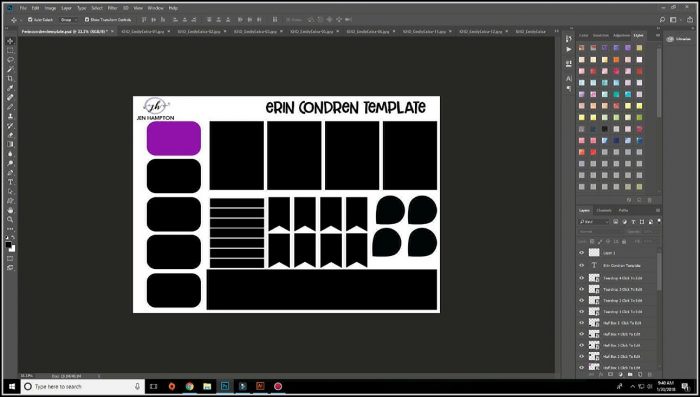Image resolution: width=700 pixels, height=397 pixels.
Task: Toggle the Auto-Select checkbox
Action: click(30, 20)
